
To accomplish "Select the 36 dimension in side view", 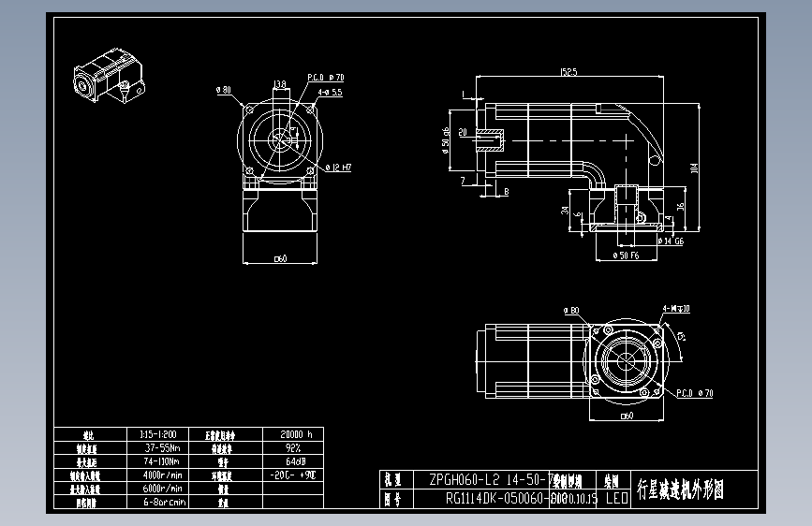I will pos(681,206).
